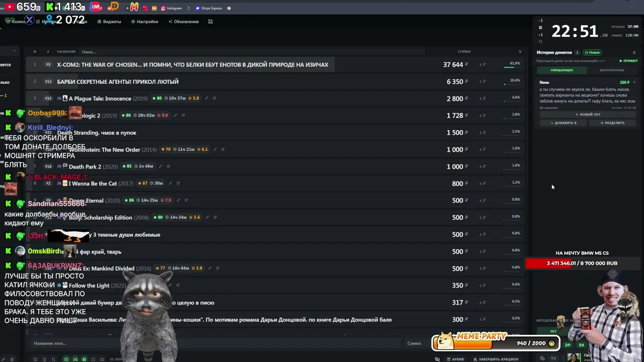
Task: Click the I Wanna Be the Cat lot
Action: pyautogui.click(x=93, y=184)
